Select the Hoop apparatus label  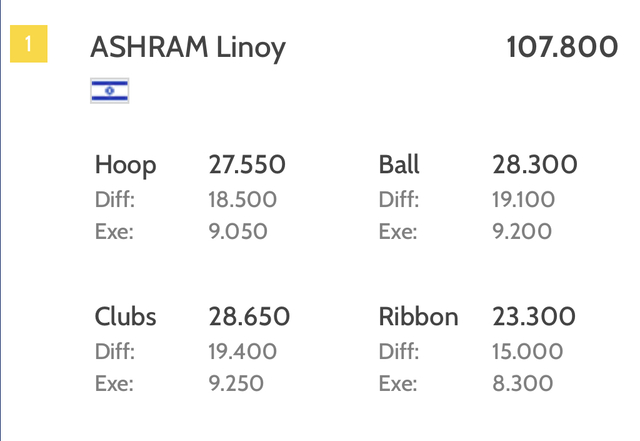125,166
